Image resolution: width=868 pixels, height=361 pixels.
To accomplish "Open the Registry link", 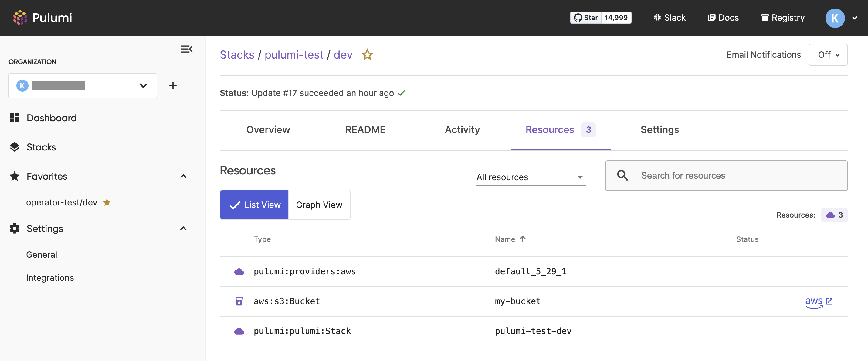I will pyautogui.click(x=783, y=18).
